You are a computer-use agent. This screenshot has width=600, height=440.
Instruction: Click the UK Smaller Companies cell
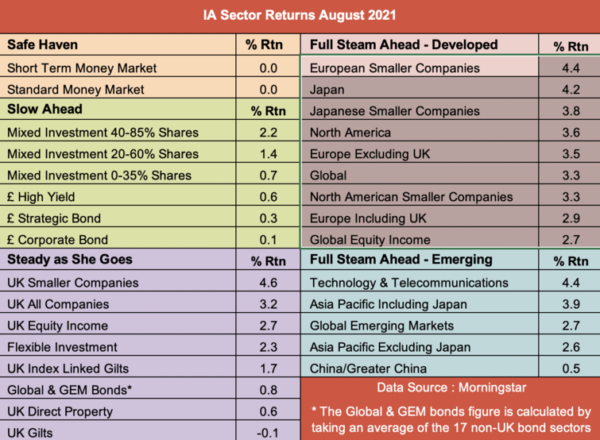pyautogui.click(x=70, y=283)
